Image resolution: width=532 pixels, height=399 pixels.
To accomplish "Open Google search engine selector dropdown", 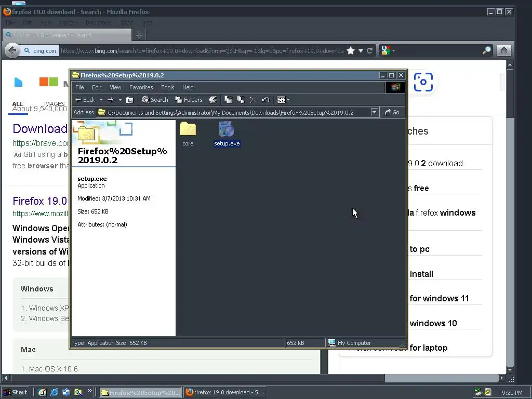I will point(388,51).
